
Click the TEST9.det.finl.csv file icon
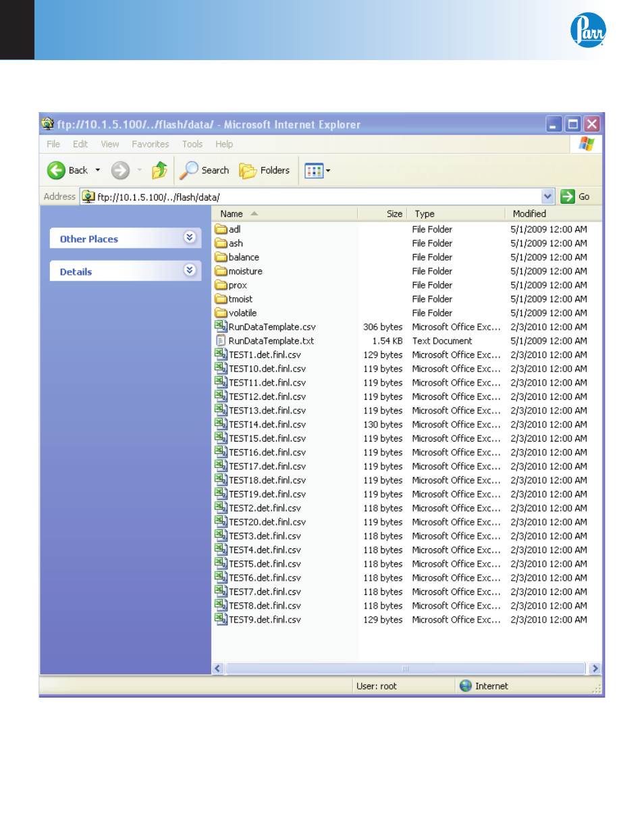(x=221, y=619)
